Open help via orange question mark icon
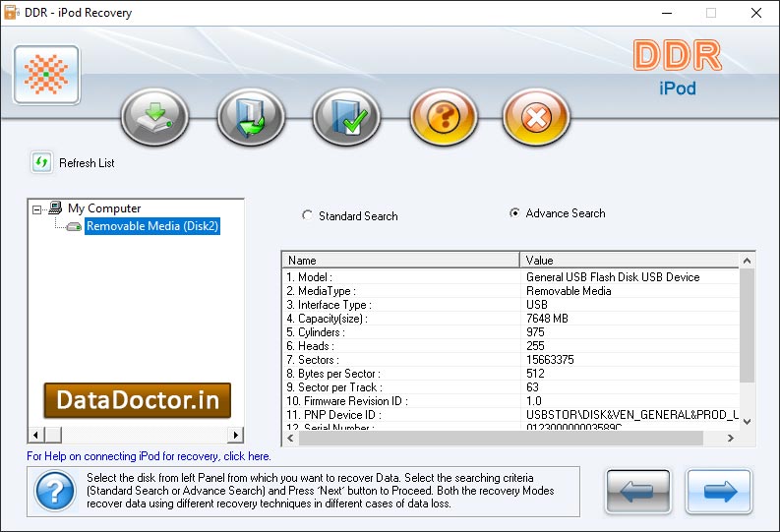This screenshot has width=780, height=532. point(444,117)
